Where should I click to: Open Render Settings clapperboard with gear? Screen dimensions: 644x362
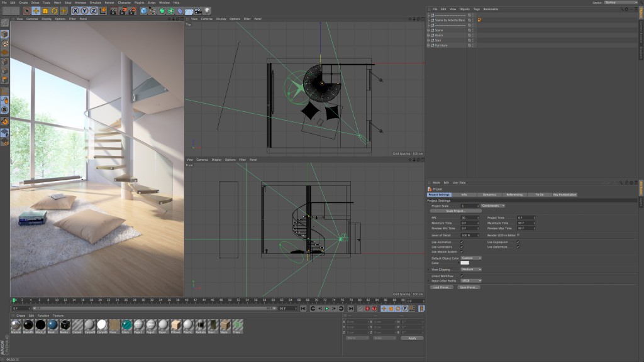(x=132, y=11)
